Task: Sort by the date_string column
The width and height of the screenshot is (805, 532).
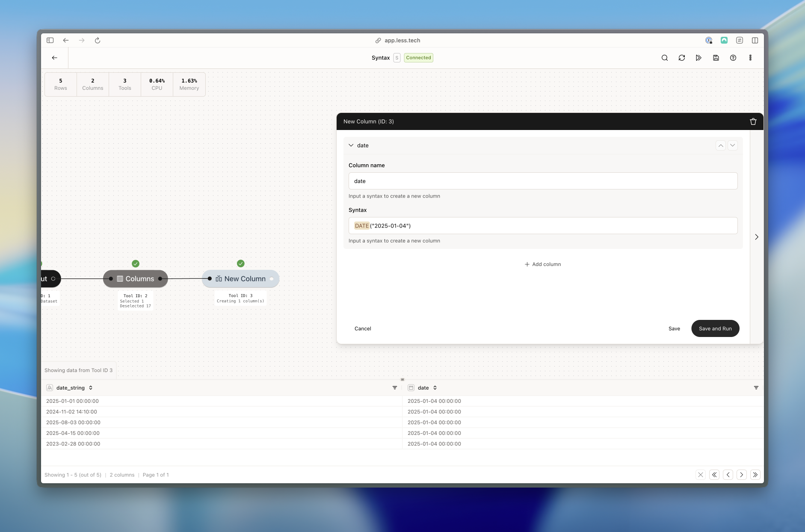Action: tap(91, 388)
